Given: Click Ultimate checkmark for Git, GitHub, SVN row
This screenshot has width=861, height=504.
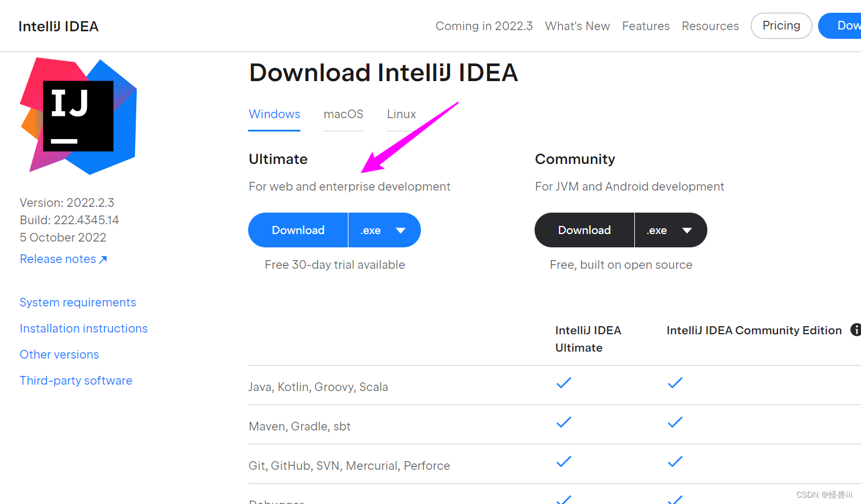Looking at the screenshot, I should tap(564, 462).
